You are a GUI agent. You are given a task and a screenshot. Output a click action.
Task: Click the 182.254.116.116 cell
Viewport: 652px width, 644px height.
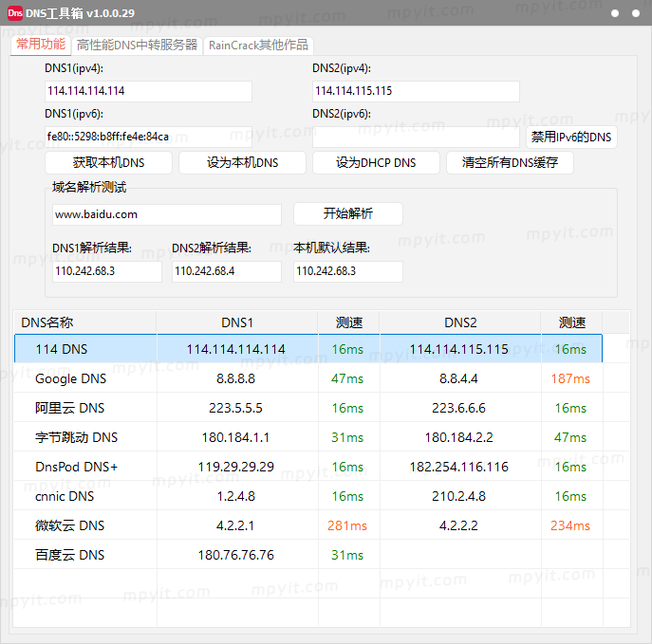click(458, 467)
